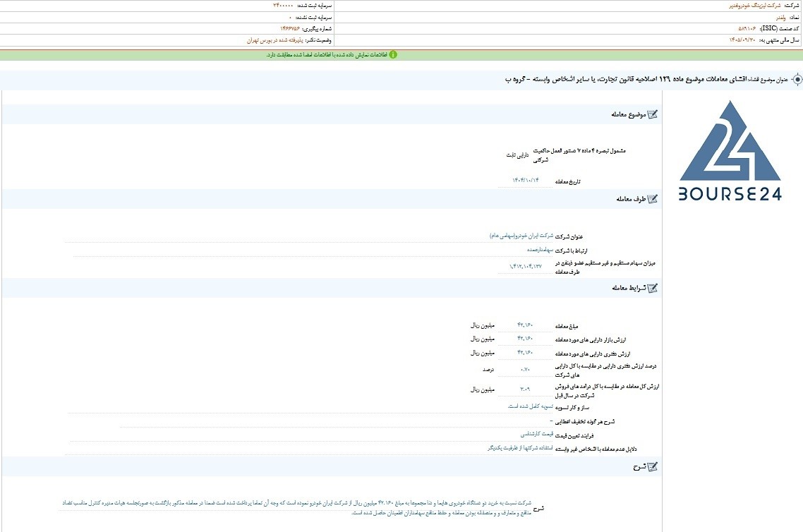
Task: Click the طرف معامله section heading
Action: (631, 199)
